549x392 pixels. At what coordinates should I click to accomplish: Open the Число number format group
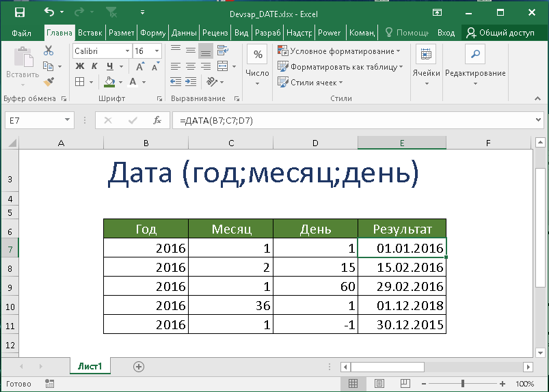pyautogui.click(x=258, y=66)
